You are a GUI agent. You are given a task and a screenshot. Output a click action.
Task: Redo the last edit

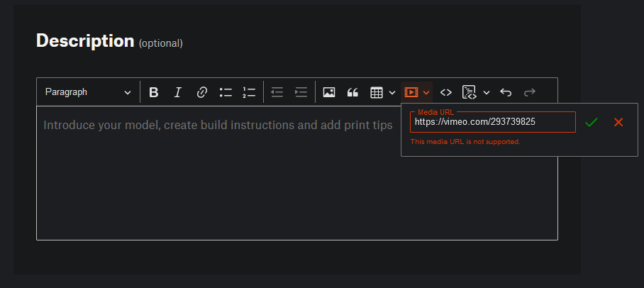click(529, 92)
